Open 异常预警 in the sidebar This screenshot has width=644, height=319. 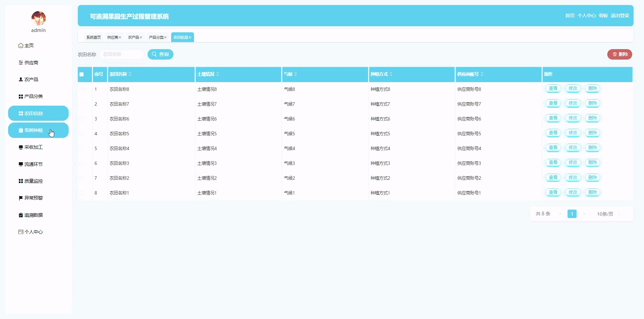coord(38,198)
